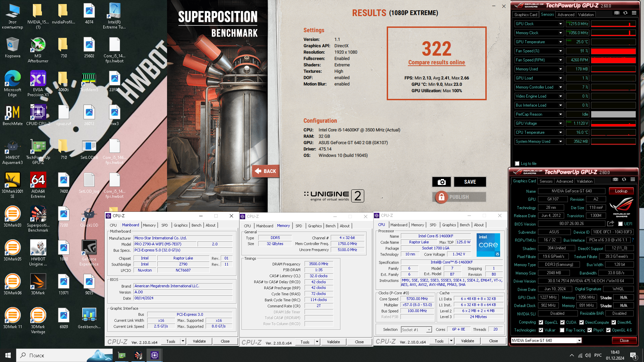Image resolution: width=644 pixels, height=362 pixels.
Task: Switch to Sensors tab in GPU-Z Graphics Card window
Action: click(546, 181)
